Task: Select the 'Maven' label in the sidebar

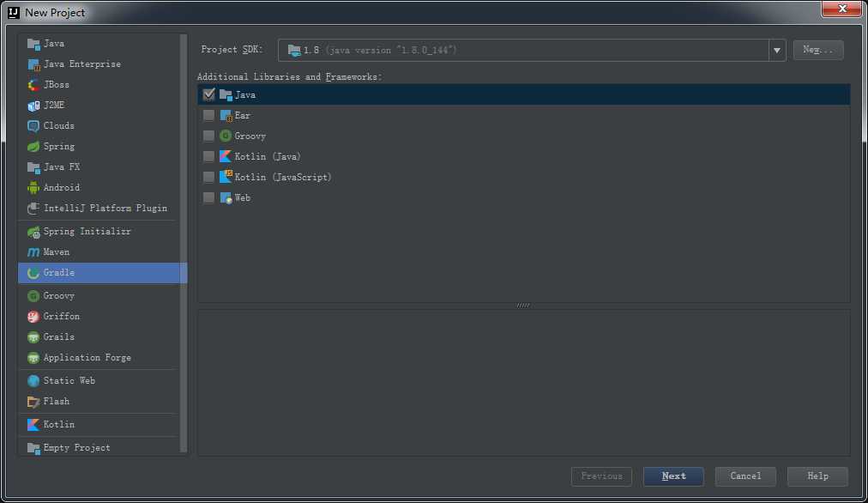Action: point(57,252)
